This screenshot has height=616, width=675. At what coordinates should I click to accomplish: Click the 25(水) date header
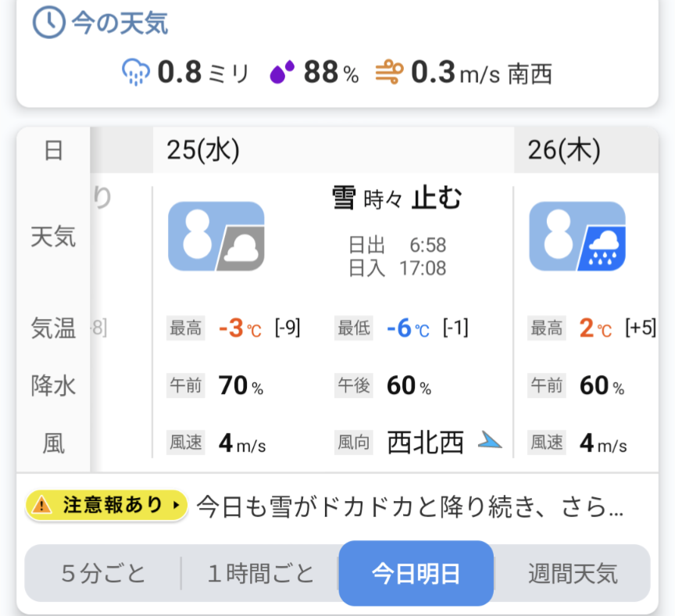[203, 150]
